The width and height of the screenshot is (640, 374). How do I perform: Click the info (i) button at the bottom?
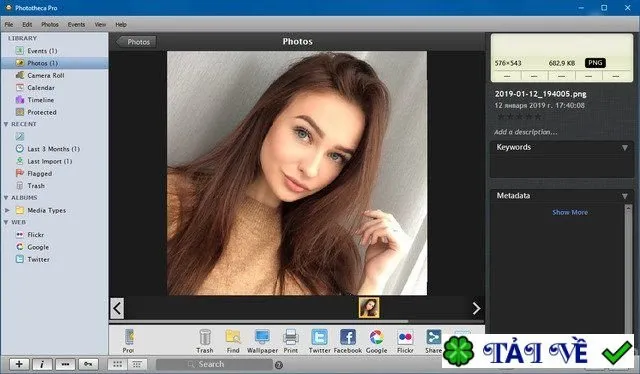(x=42, y=364)
